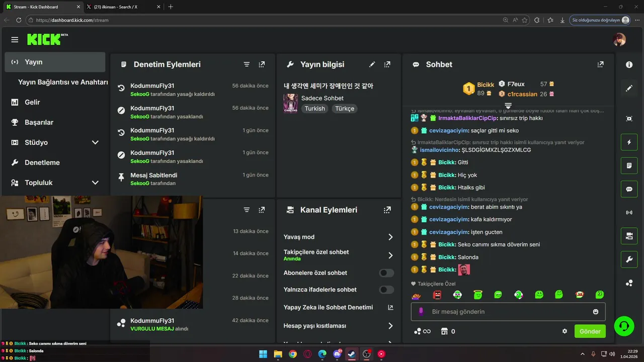Click the microphone icon in system tray

tap(593, 354)
